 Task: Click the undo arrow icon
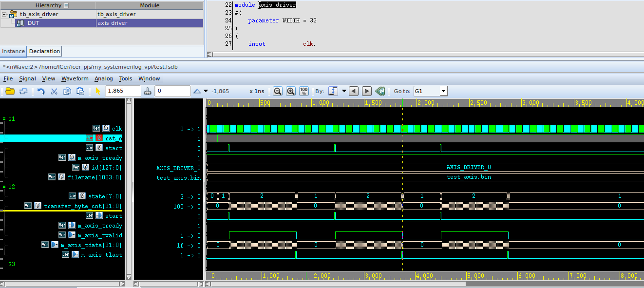click(41, 91)
